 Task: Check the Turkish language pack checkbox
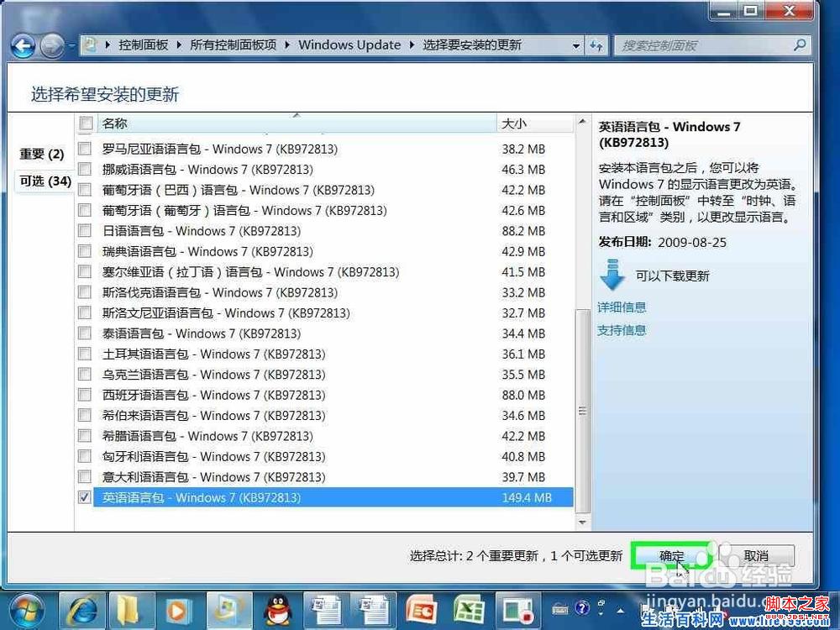[x=85, y=354]
